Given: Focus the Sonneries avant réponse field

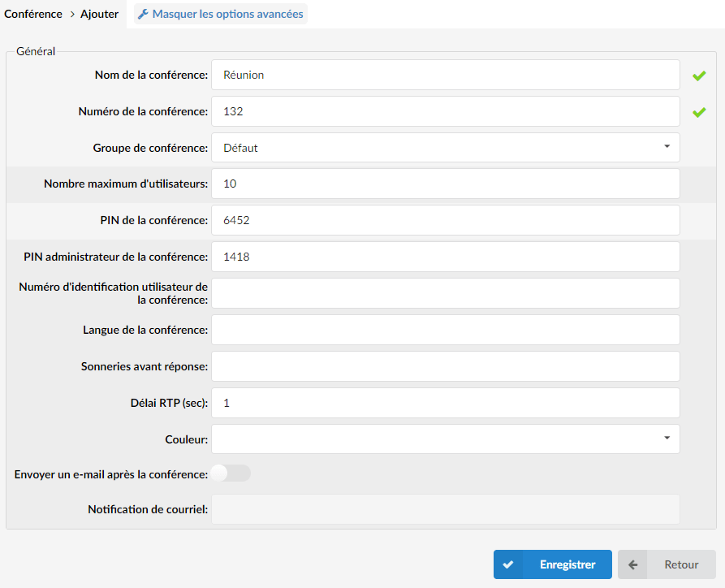Looking at the screenshot, I should pyautogui.click(x=445, y=366).
